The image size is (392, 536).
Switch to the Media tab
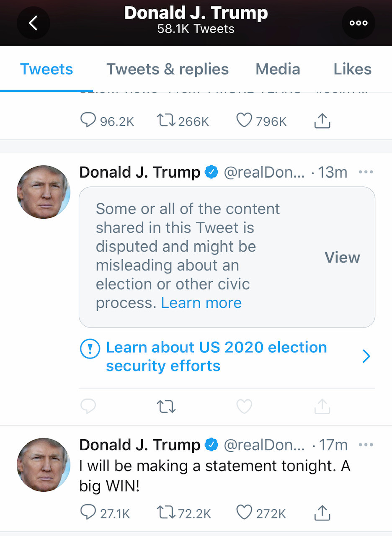tap(278, 69)
